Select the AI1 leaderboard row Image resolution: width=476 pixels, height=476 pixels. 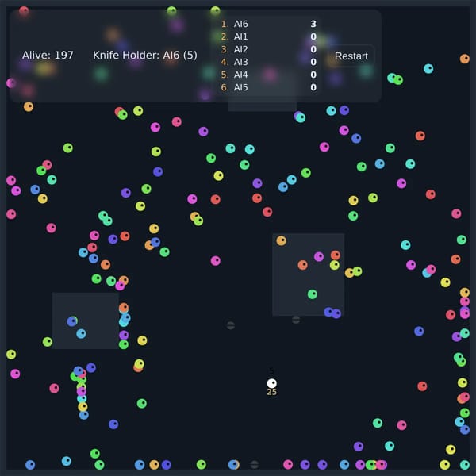(x=269, y=36)
